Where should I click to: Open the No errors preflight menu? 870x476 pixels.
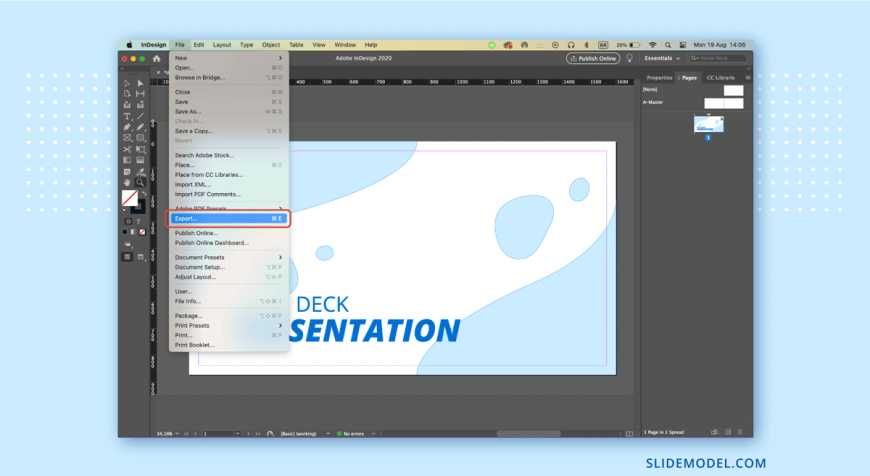pos(373,433)
